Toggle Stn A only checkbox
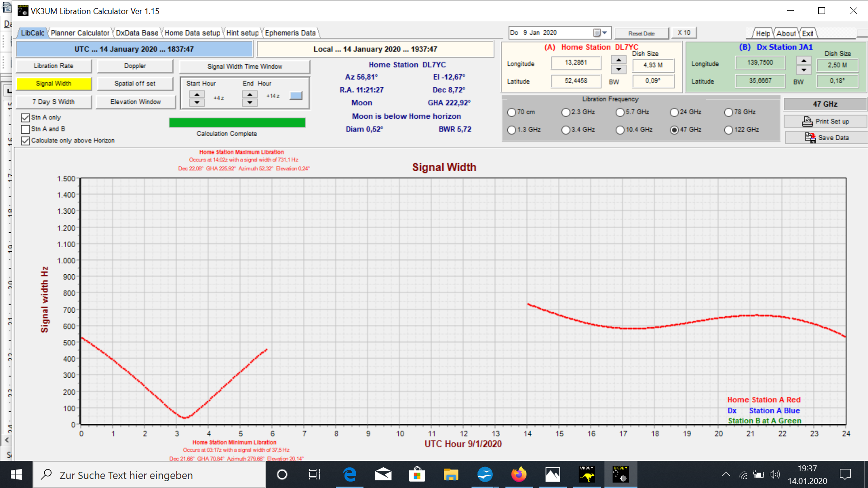This screenshot has width=868, height=488. 25,117
